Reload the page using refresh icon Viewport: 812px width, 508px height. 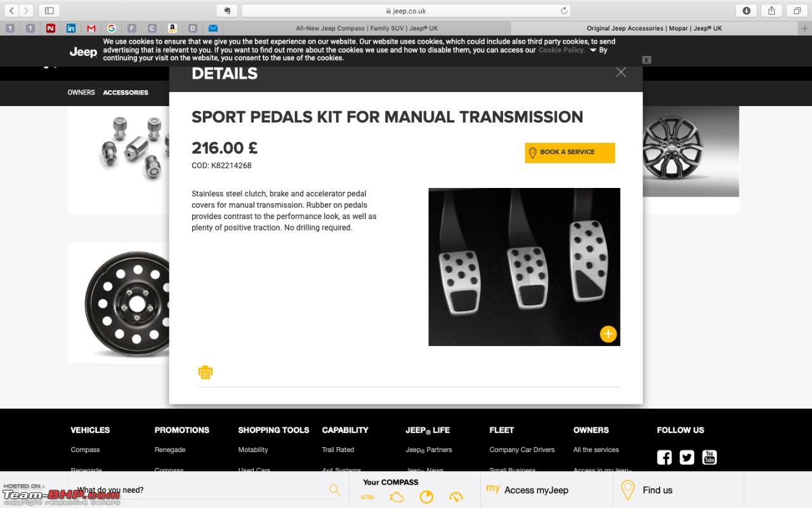[563, 11]
